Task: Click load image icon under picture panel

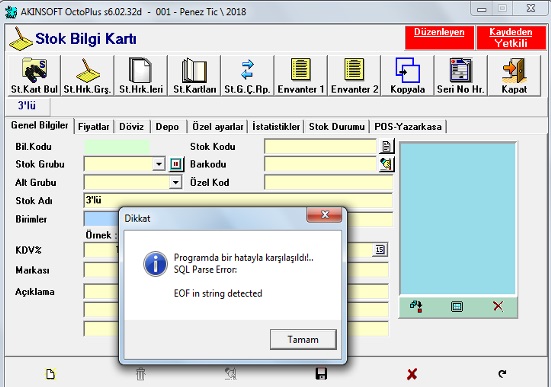Action: 416,307
